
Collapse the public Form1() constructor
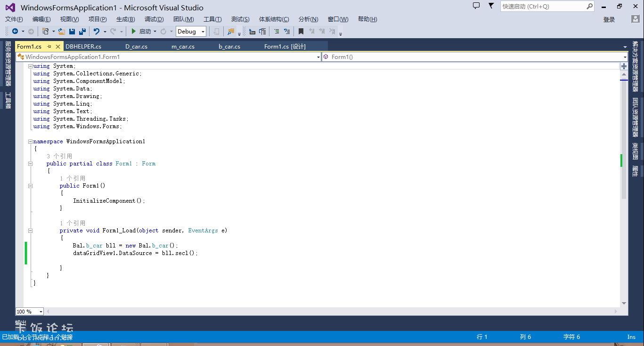pyautogui.click(x=30, y=186)
